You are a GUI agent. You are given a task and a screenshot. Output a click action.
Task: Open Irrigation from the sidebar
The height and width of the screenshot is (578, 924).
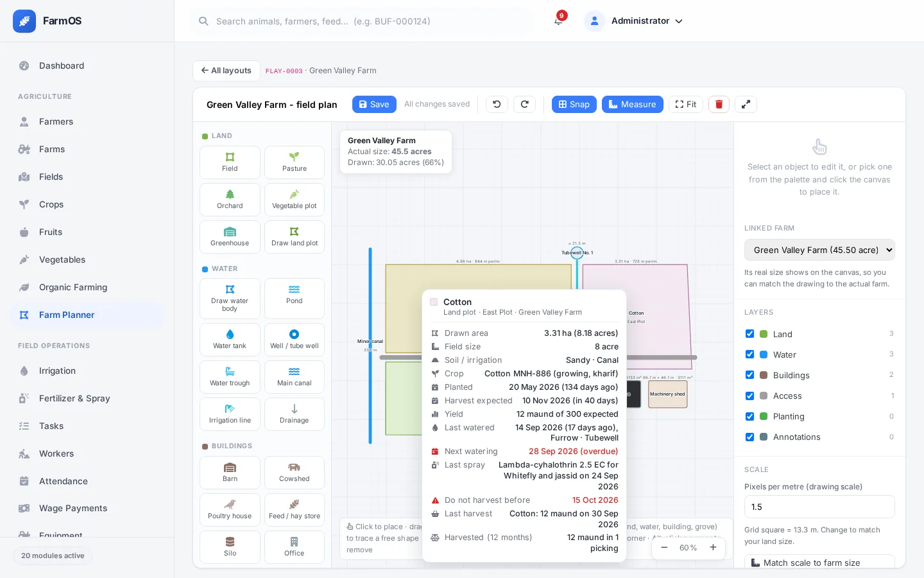pyautogui.click(x=87, y=371)
